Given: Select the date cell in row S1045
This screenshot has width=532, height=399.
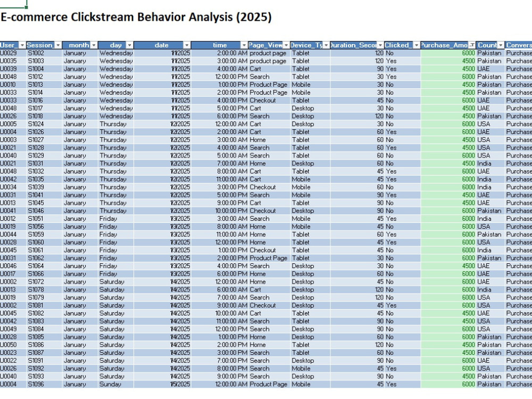Looking at the screenshot, I should [x=162, y=203].
